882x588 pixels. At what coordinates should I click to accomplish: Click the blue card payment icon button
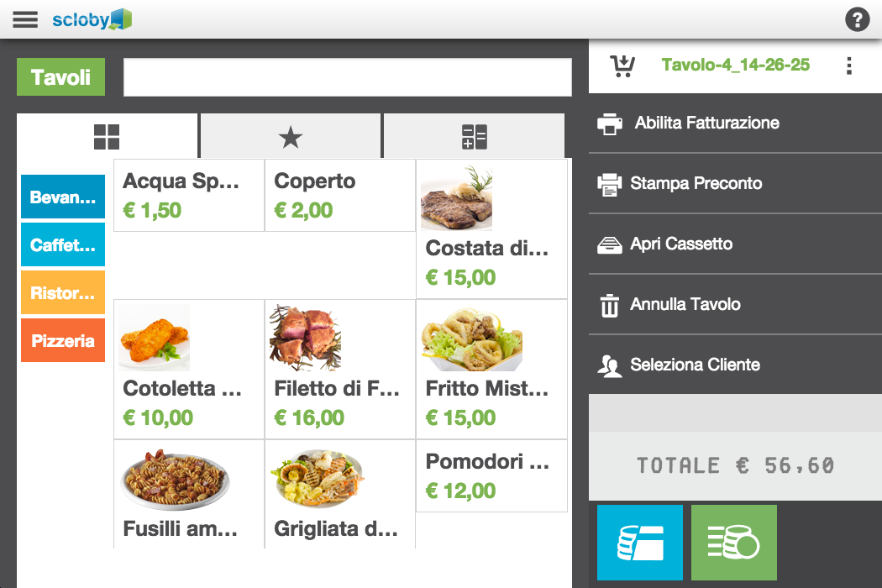(640, 543)
